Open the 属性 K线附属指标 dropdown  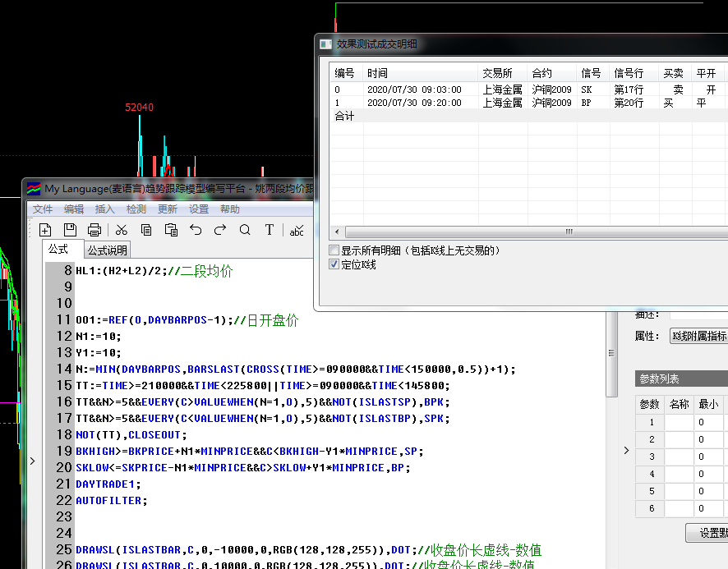pos(698,336)
